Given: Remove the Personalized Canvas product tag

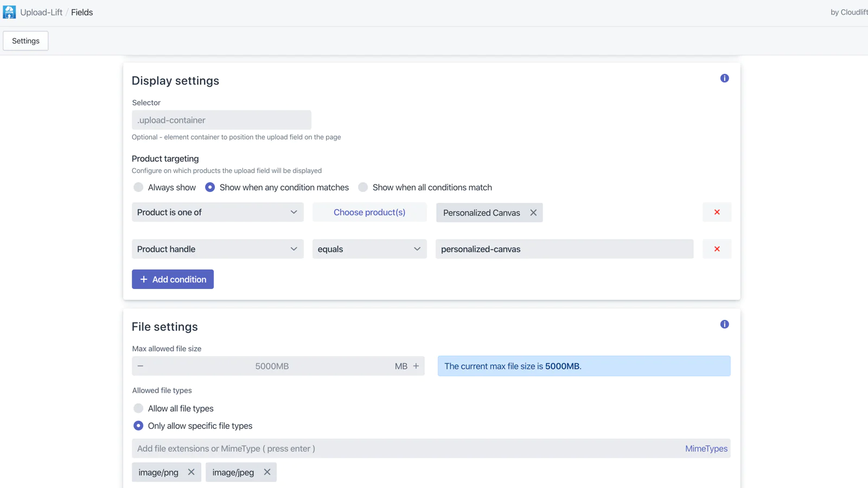Looking at the screenshot, I should 533,213.
